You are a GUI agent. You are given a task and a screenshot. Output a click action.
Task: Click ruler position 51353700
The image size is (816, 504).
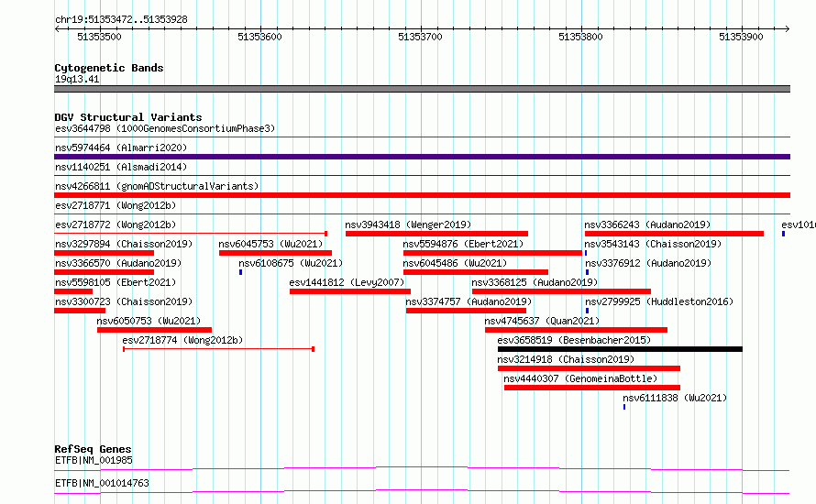point(420,37)
